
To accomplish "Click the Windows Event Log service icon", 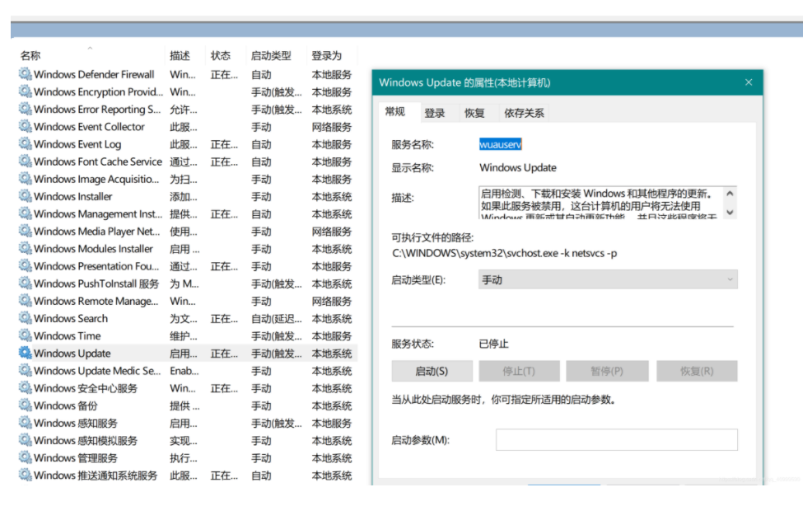I will 25,144.
